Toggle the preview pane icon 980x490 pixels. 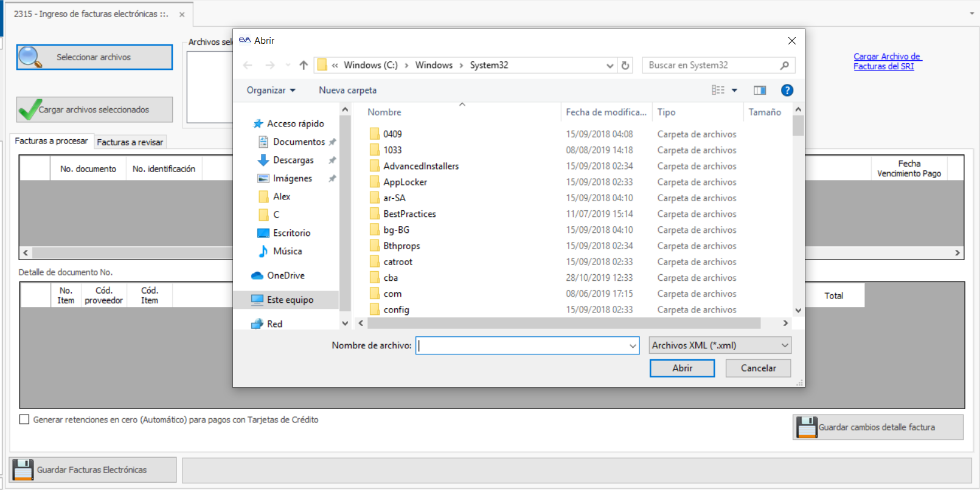(x=760, y=90)
